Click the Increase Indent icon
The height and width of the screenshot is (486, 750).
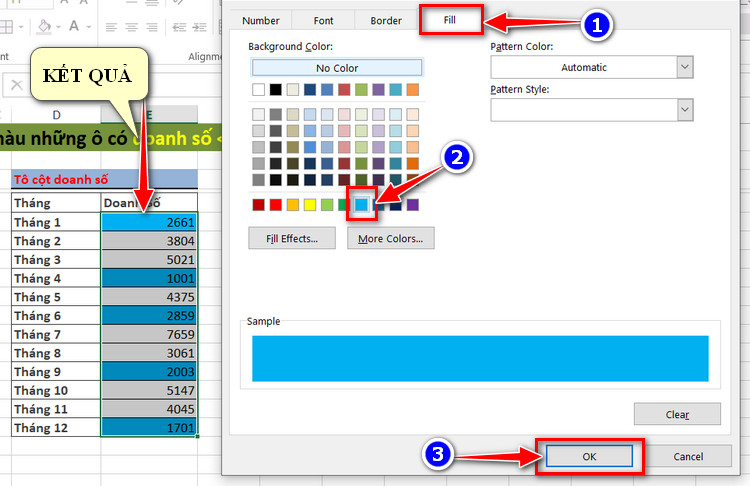199,27
